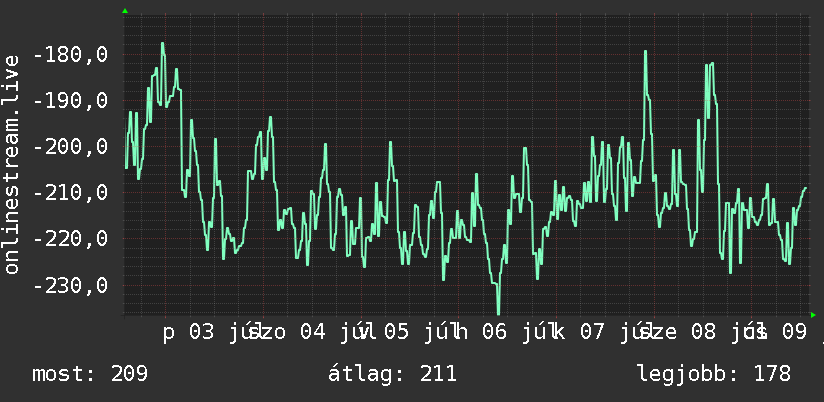824x402 pixels.
Task: Select the k 07 júl date marker
Action: point(598,333)
